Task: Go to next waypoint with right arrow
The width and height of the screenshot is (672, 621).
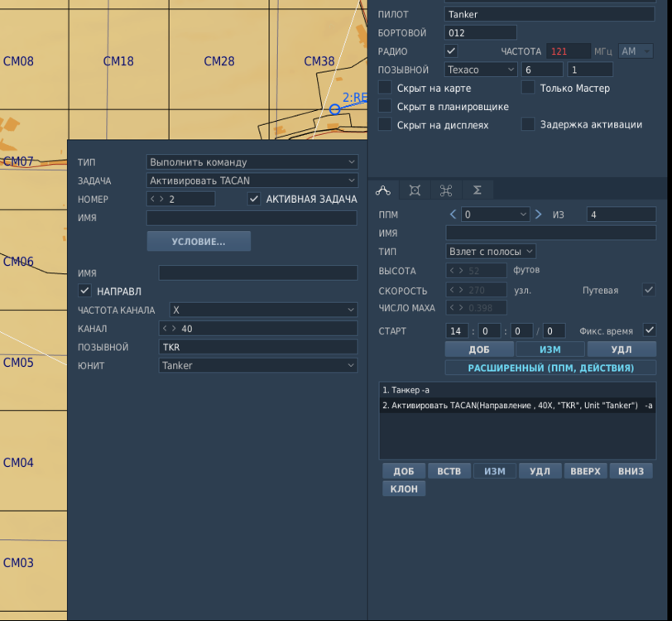Action: coord(539,214)
